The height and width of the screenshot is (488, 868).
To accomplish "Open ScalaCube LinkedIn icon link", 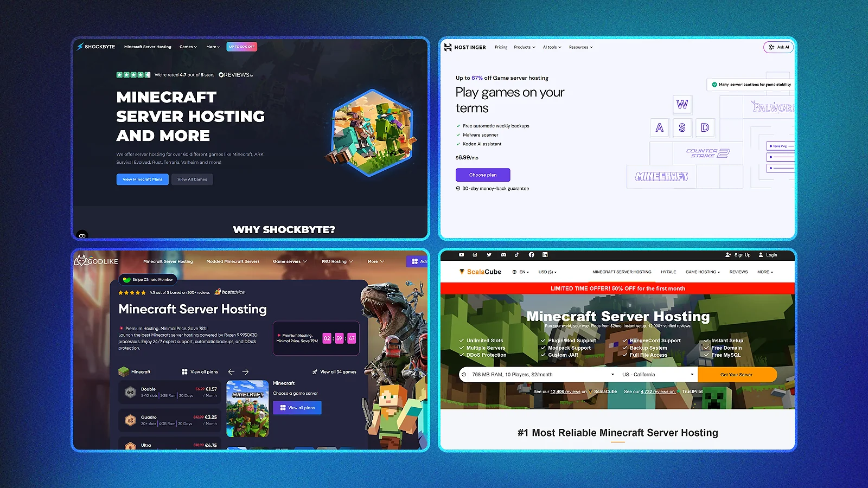I will tap(545, 255).
